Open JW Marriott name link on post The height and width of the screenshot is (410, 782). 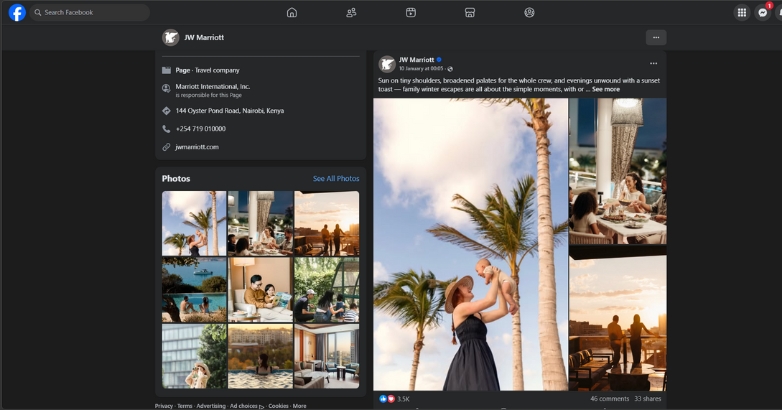[x=416, y=60]
